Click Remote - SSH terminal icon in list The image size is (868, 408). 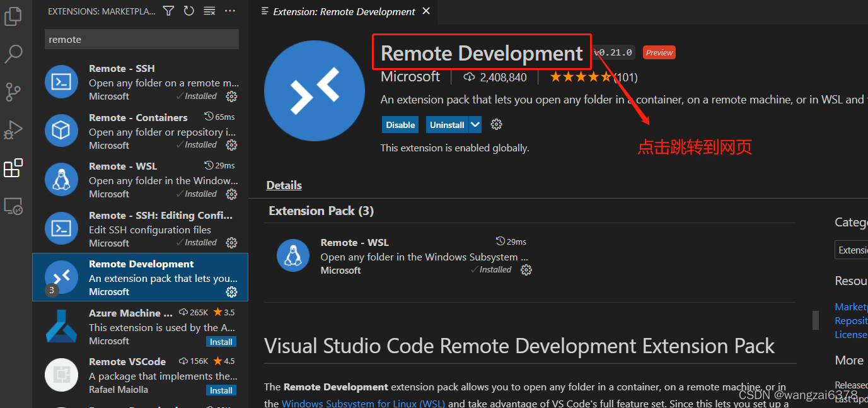61,82
